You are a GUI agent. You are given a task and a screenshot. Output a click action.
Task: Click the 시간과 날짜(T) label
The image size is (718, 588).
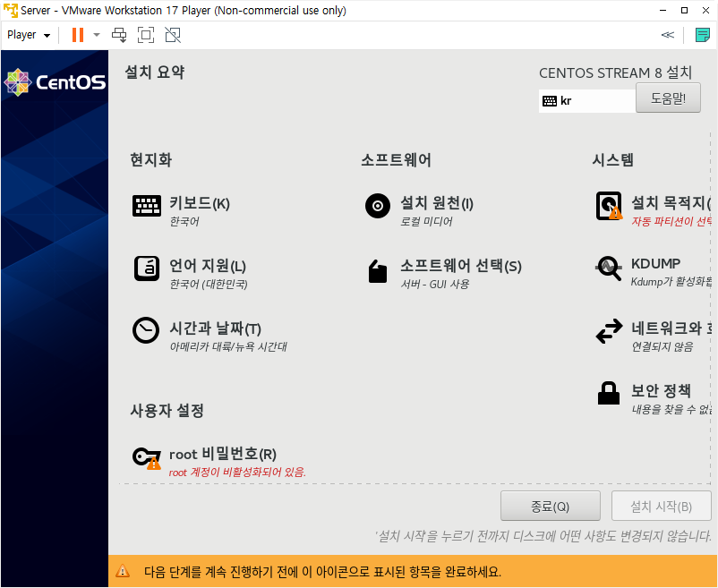coord(215,328)
